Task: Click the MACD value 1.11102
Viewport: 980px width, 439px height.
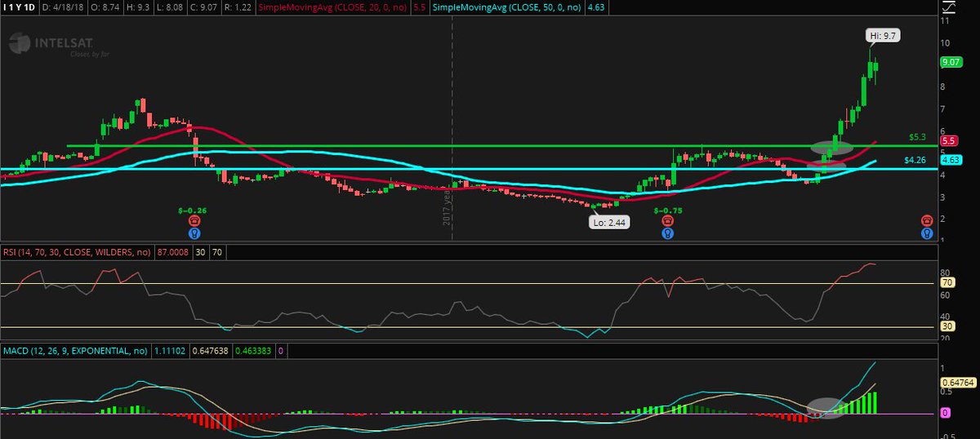Action: [169, 351]
